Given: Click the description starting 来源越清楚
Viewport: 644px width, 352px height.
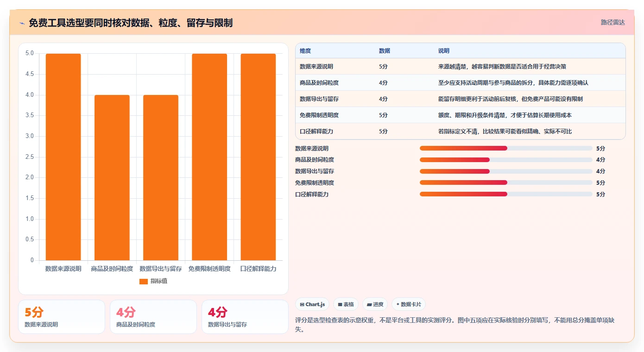Looking at the screenshot, I should (x=502, y=67).
